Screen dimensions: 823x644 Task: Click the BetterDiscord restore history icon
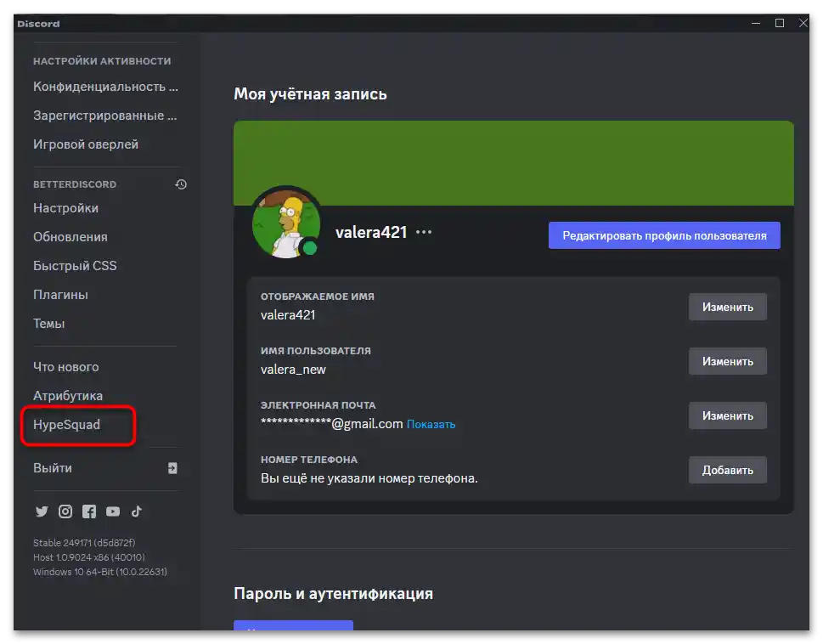(180, 184)
